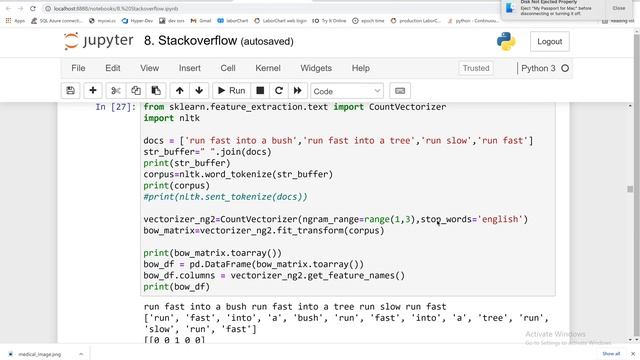Click inside the code cell's import nltk line
This screenshot has height=360, width=640.
171,118
